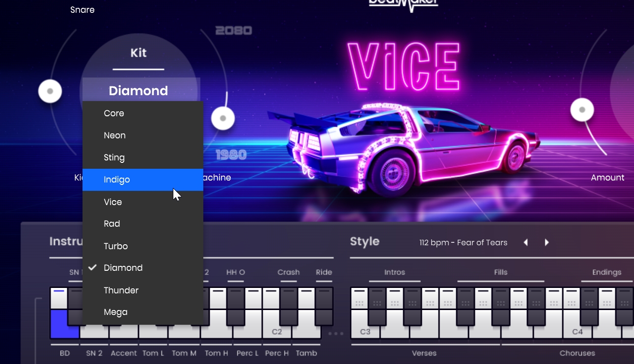
Task: Select Core kit from dropdown
Action: (143, 113)
